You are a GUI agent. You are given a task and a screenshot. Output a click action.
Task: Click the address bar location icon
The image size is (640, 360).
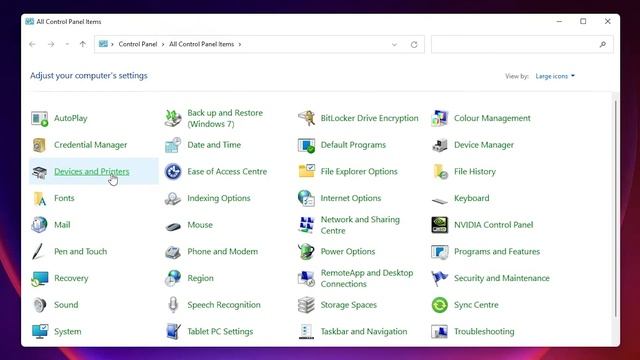point(103,44)
